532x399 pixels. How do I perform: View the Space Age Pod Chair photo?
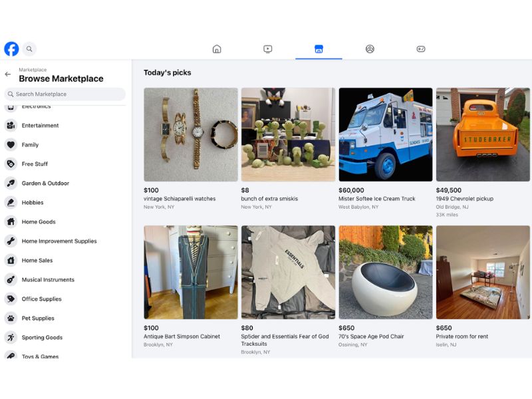[386, 272]
